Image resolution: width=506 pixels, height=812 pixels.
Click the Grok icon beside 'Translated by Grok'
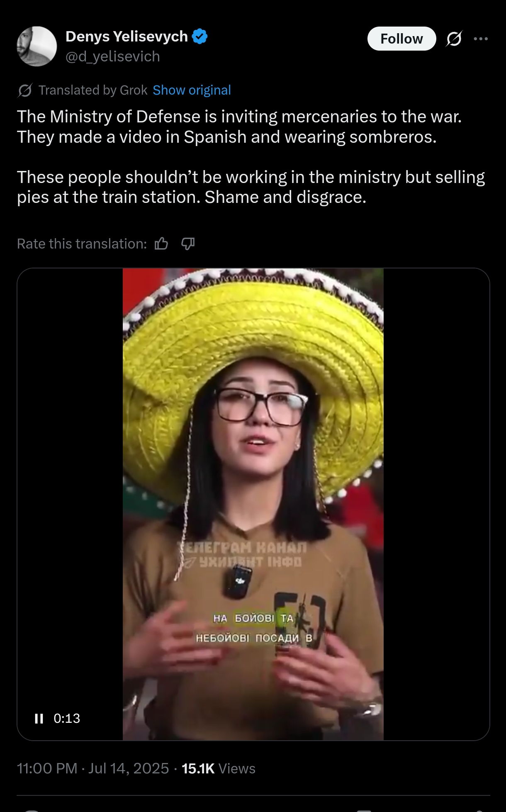pyautogui.click(x=25, y=90)
